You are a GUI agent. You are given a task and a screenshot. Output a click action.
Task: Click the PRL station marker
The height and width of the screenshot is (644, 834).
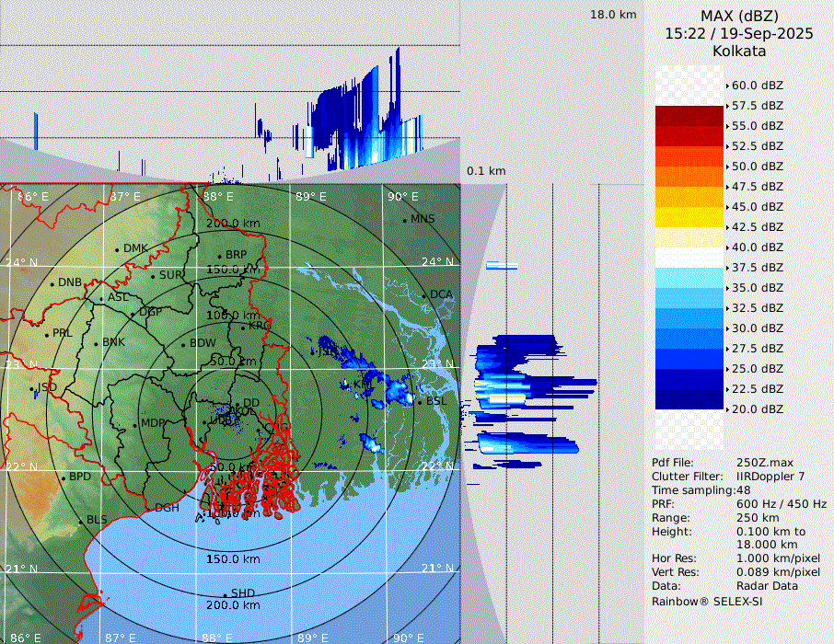pyautogui.click(x=46, y=334)
